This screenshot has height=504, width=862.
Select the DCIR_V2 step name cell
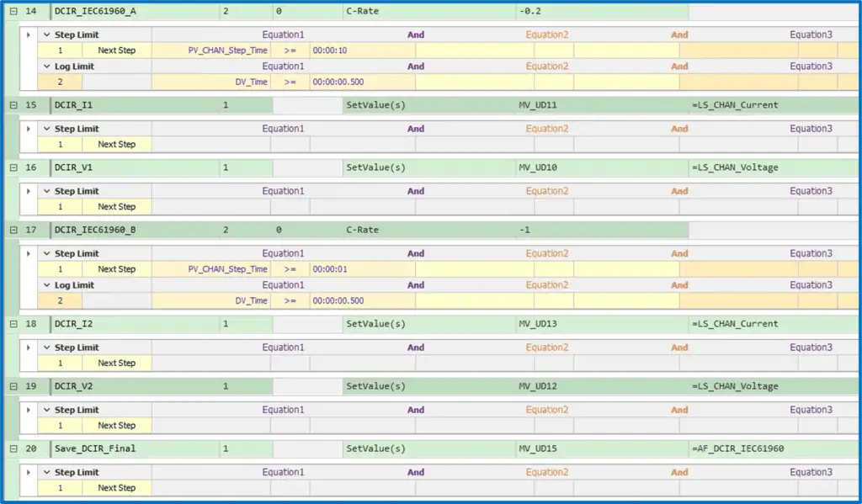pos(136,386)
